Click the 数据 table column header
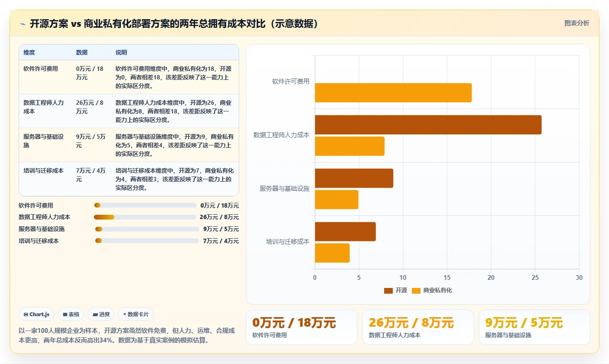 pyautogui.click(x=82, y=53)
